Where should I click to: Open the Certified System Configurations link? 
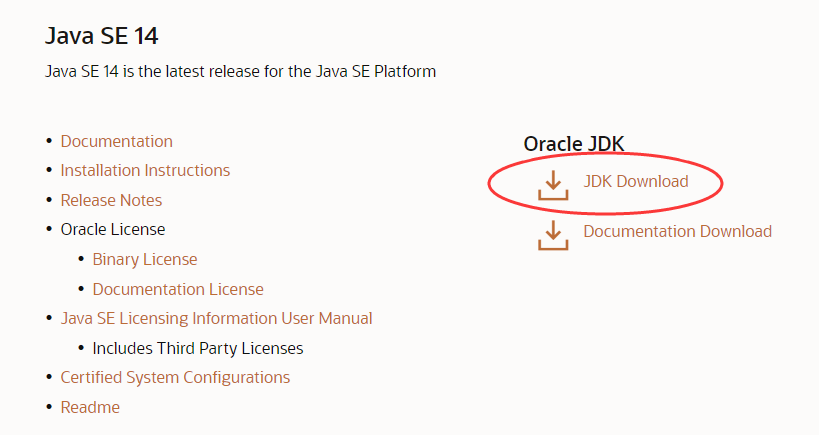(175, 378)
